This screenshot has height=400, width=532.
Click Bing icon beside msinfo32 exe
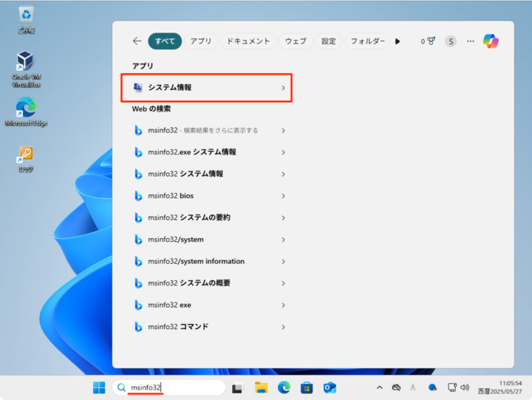pos(138,305)
